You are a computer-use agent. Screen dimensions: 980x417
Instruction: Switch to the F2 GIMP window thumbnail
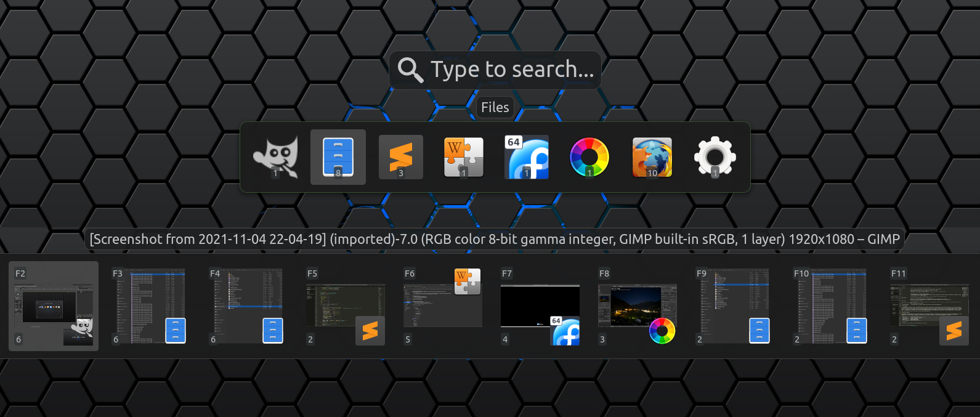pos(54,306)
